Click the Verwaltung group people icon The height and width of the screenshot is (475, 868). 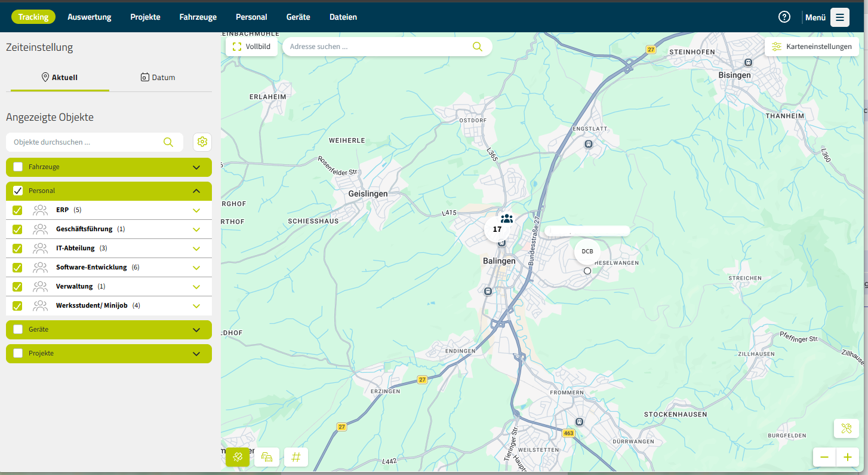click(x=40, y=286)
